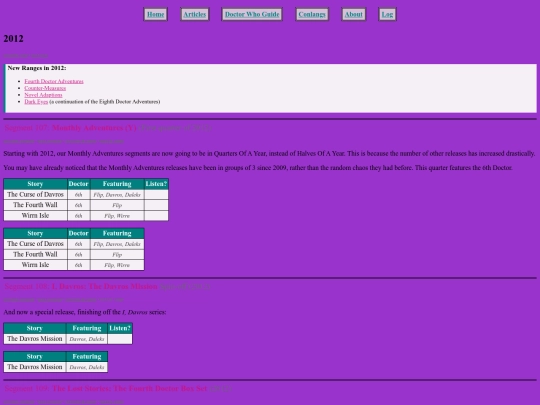
Task: Click the 'Listen?' header of the Davros Mission table
Action: click(120, 328)
